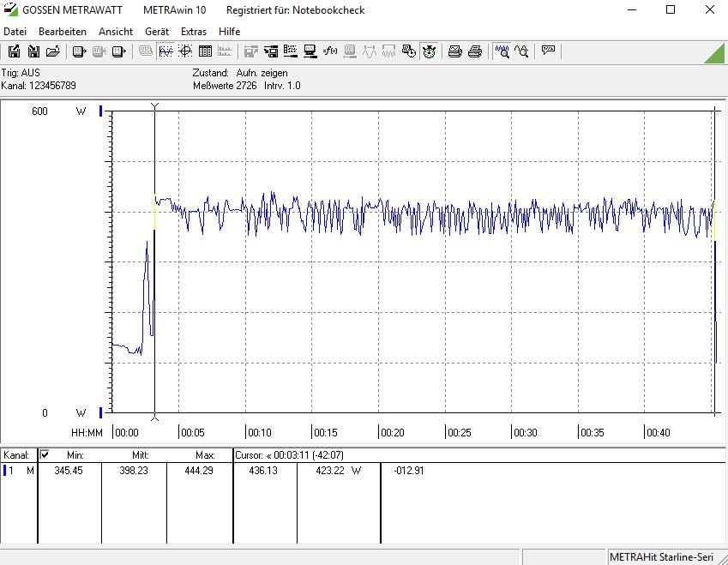
Task: Click the open folder icon in toolbar
Action: click(53, 51)
